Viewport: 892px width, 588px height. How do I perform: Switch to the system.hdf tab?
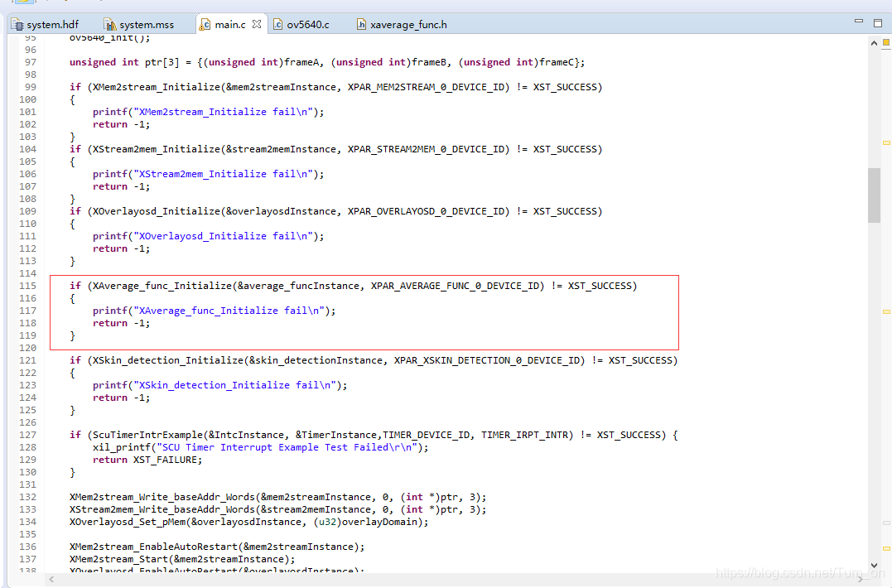click(x=46, y=25)
